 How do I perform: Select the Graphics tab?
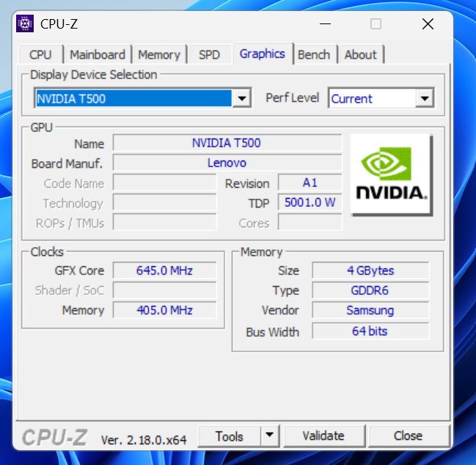point(263,54)
